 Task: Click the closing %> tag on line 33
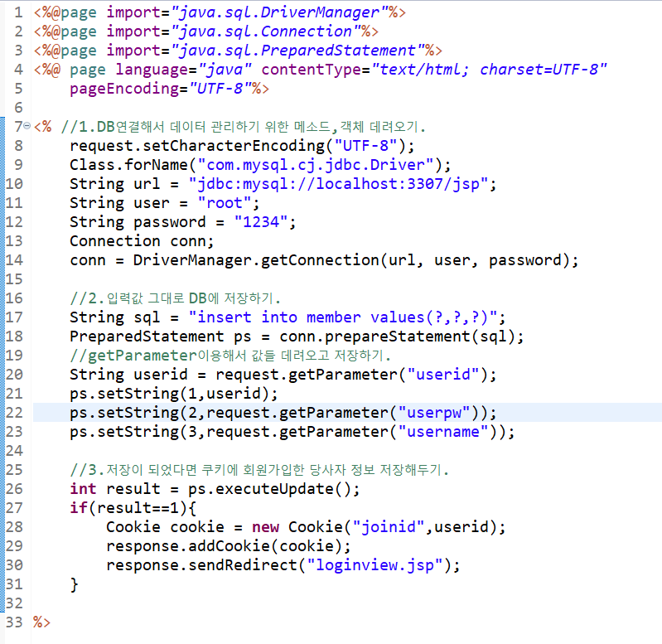coord(41,622)
